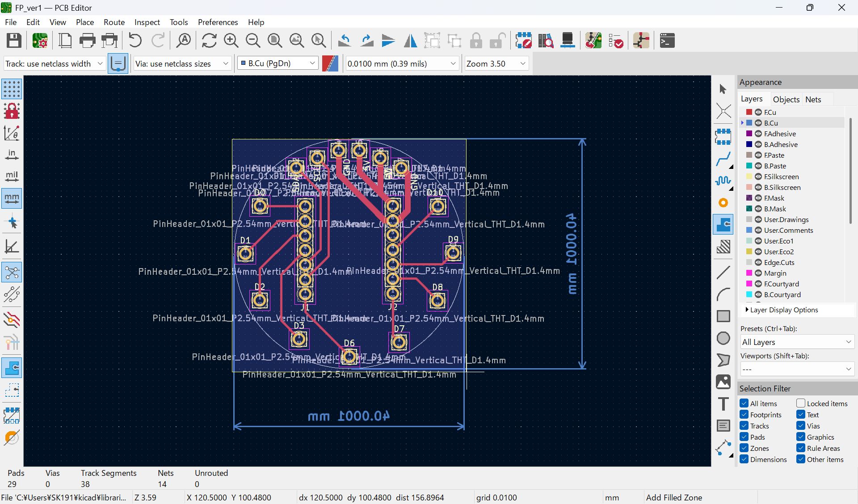This screenshot has height=504, width=858.
Task: Select the Draw Circle tool
Action: [723, 338]
